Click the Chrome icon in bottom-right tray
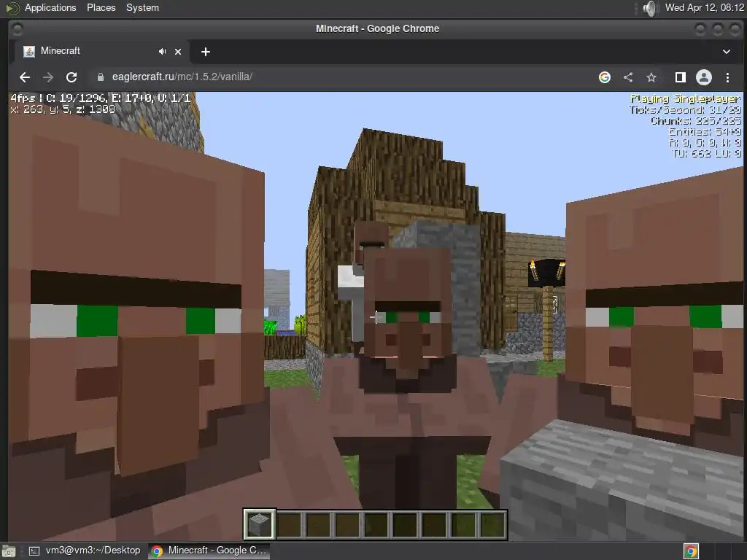The width and height of the screenshot is (747, 560). click(692, 551)
